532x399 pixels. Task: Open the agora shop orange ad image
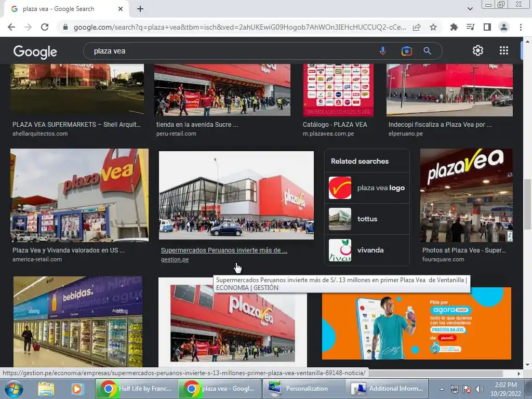point(417,323)
